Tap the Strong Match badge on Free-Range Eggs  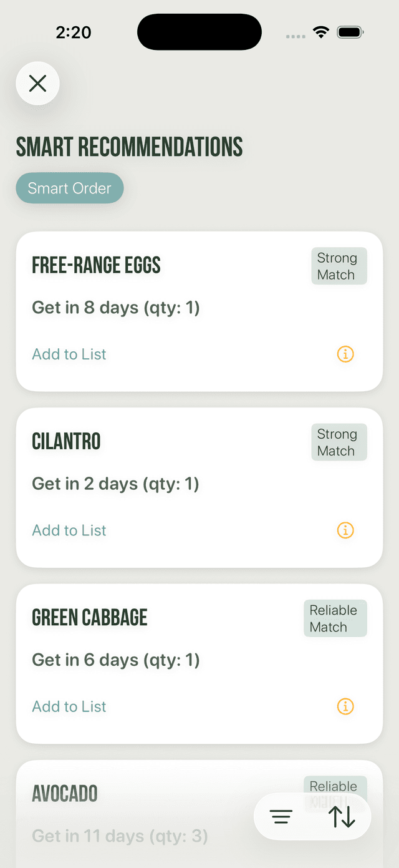pos(339,266)
